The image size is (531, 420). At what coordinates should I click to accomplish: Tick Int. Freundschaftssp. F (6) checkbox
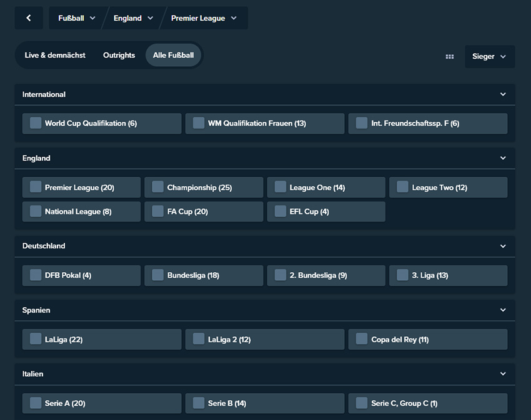tap(362, 123)
